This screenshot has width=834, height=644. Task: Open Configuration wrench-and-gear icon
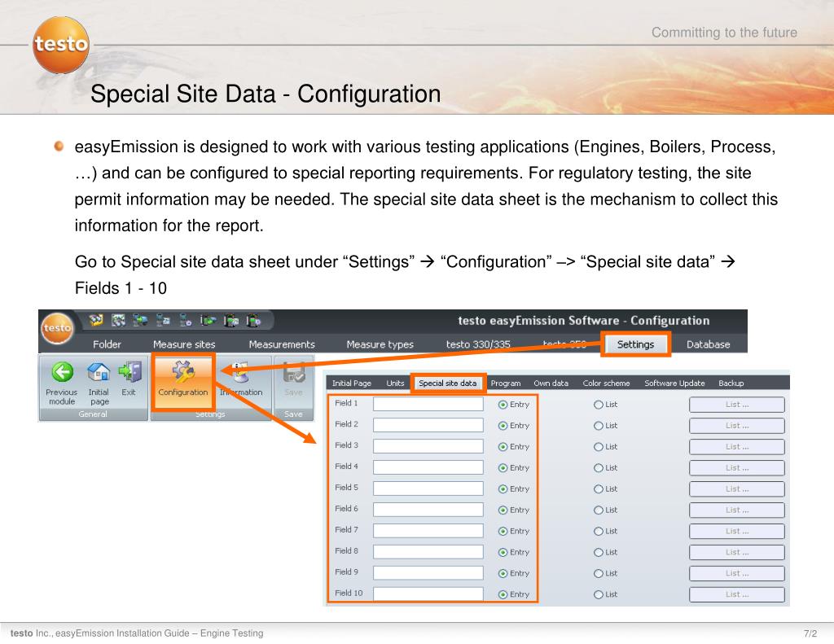(183, 372)
